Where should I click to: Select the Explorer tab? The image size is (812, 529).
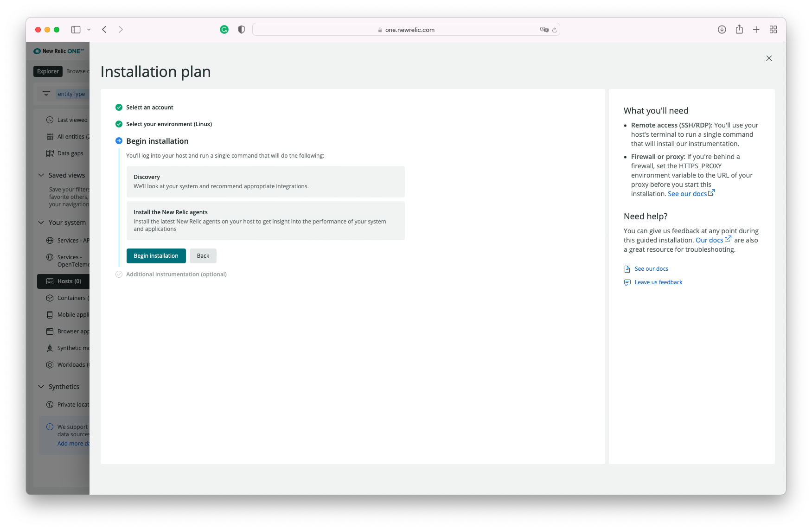tap(48, 71)
